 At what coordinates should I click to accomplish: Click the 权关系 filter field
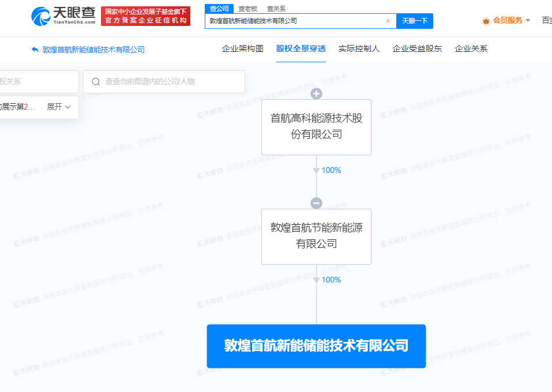point(39,82)
